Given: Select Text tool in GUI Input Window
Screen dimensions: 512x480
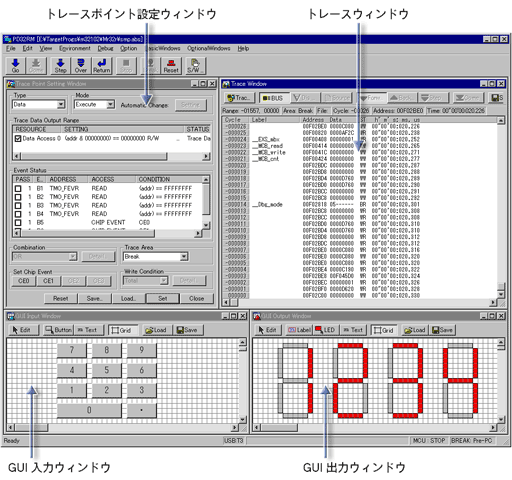Looking at the screenshot, I should pyautogui.click(x=89, y=330).
